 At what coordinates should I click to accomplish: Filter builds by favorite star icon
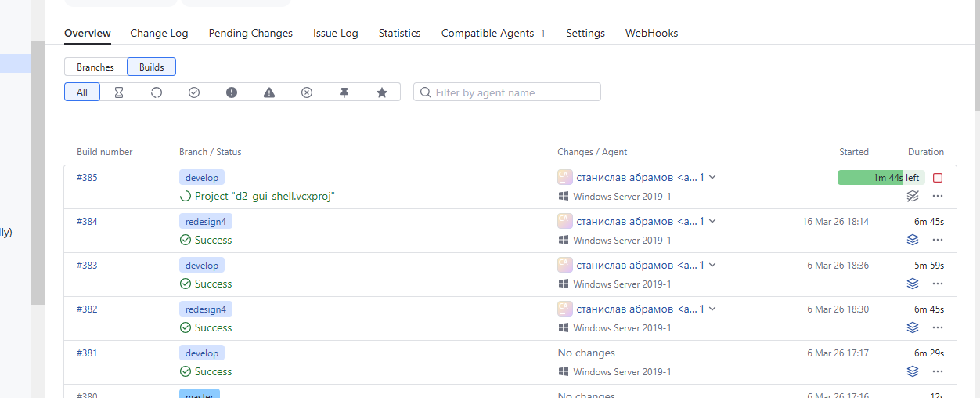coord(382,92)
